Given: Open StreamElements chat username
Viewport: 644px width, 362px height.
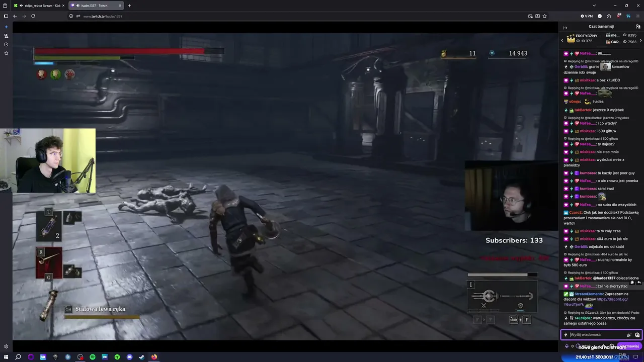Looking at the screenshot, I should point(588,294).
